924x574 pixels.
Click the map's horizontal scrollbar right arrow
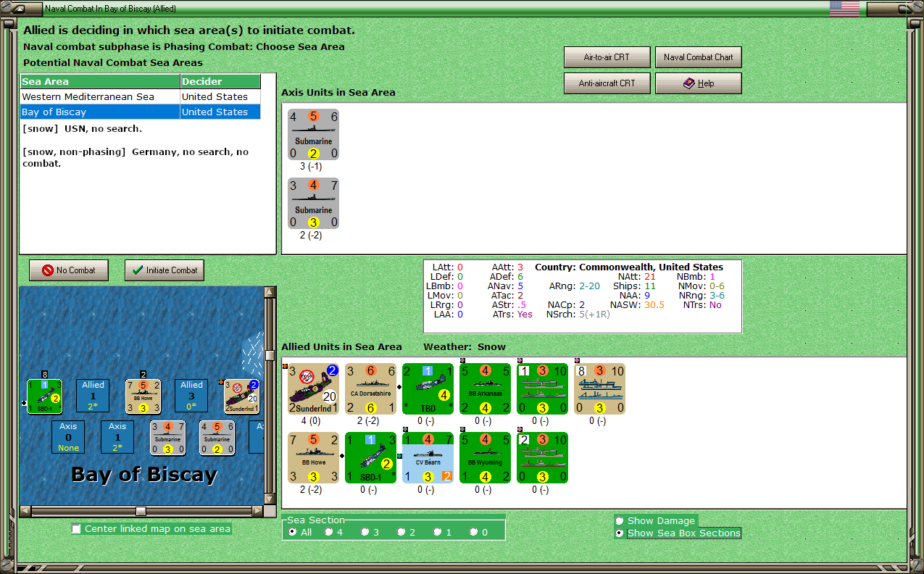tap(258, 511)
